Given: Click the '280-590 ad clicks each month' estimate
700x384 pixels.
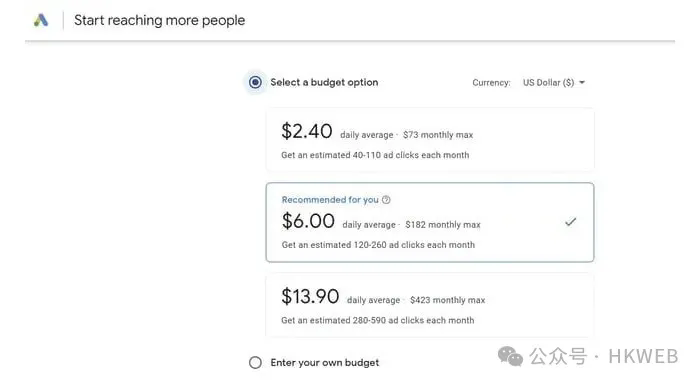Looking at the screenshot, I should click(x=413, y=320).
